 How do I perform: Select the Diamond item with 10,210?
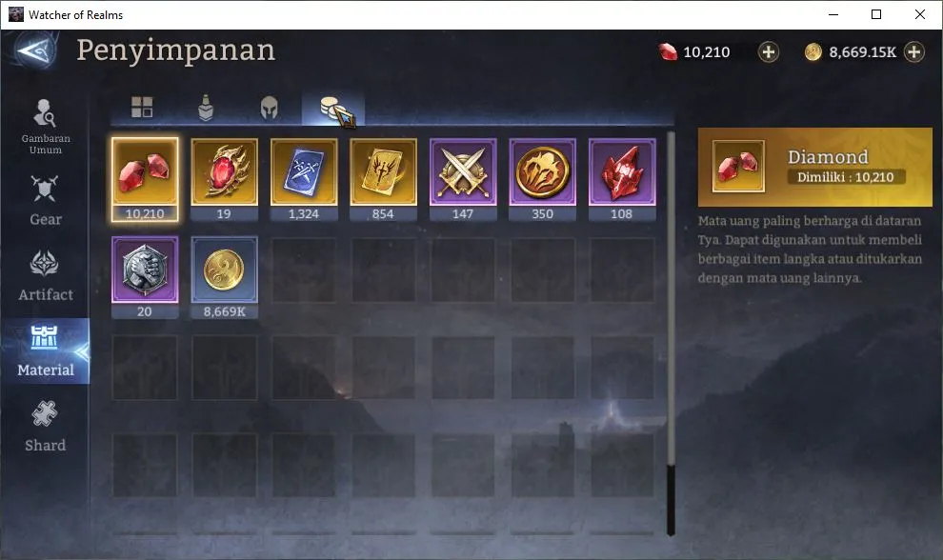pyautogui.click(x=145, y=179)
